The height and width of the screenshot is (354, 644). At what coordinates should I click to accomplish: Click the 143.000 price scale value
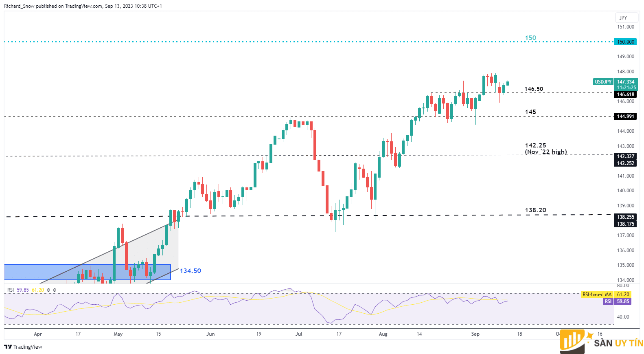(x=626, y=146)
